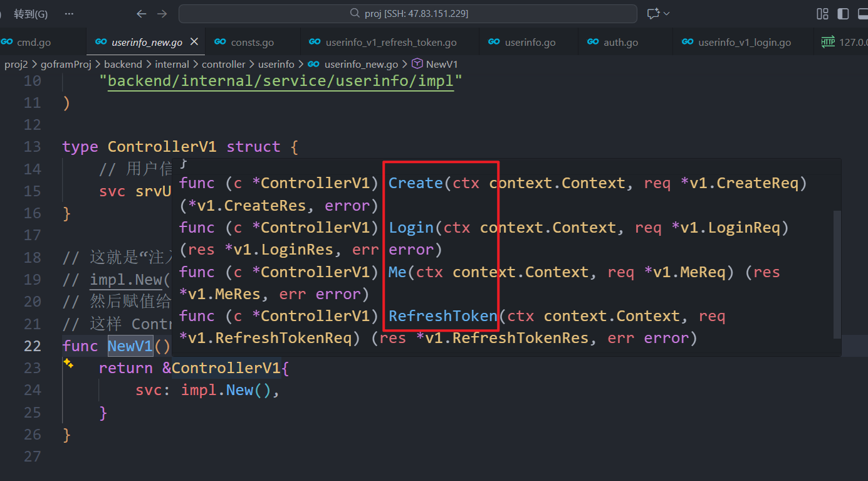
Task: Select userinfo_new.go in the breadcrumb
Action: [x=361, y=64]
